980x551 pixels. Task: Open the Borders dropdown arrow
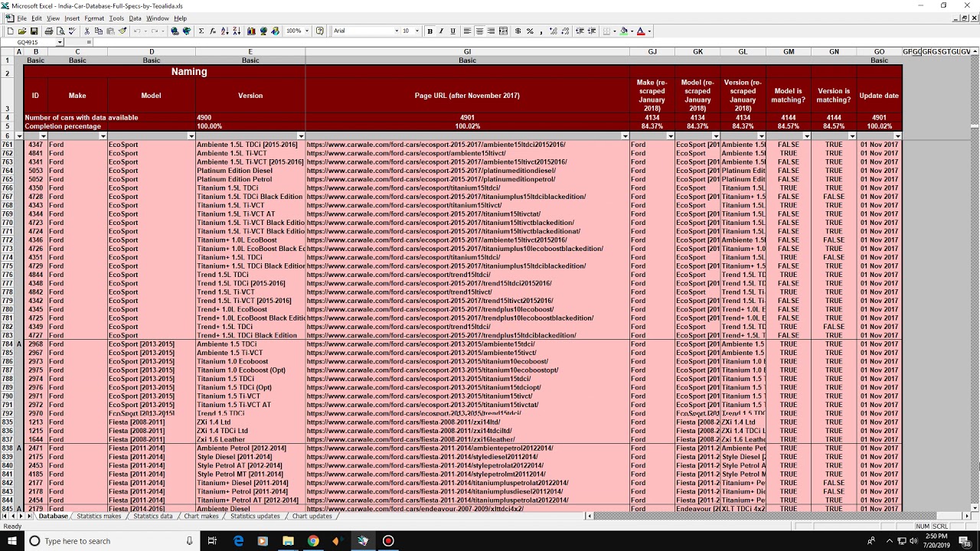615,31
